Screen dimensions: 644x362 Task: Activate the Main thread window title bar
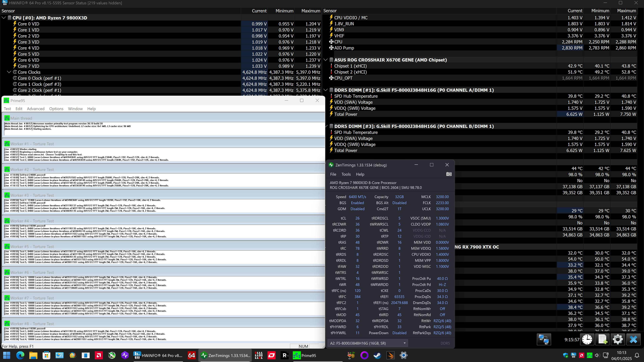(164, 118)
